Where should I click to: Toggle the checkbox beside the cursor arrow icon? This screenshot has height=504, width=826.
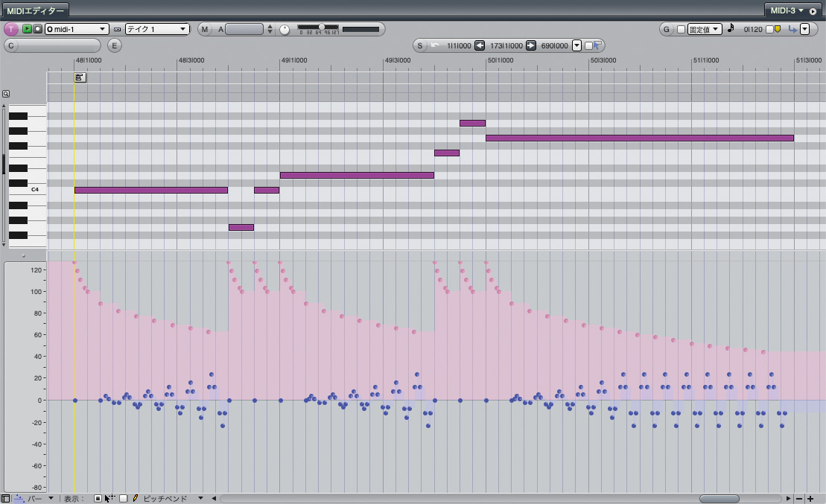(588, 46)
